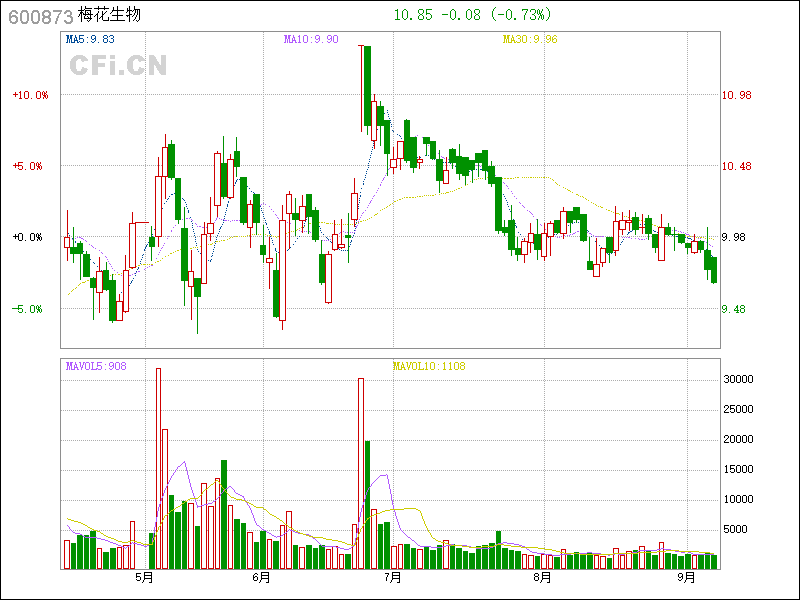Click the MAVOL5:908 volume label
Image resolution: width=800 pixels, height=600 pixels.
click(96, 366)
